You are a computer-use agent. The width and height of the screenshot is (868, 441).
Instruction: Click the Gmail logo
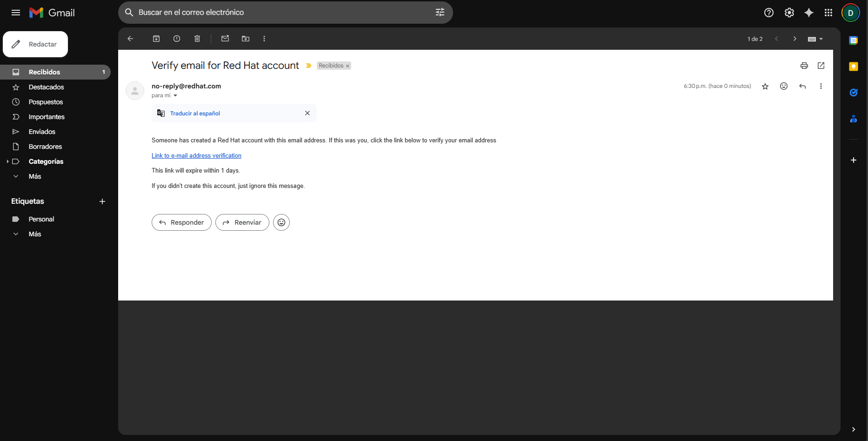pyautogui.click(x=52, y=13)
